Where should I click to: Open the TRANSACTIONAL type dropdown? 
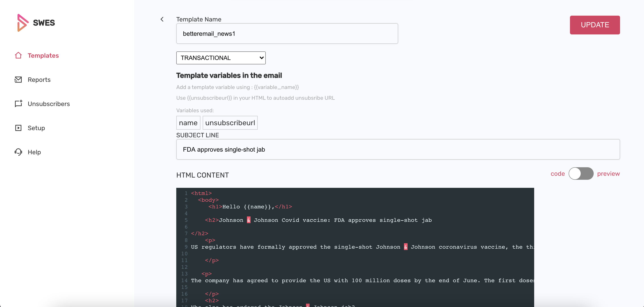[x=221, y=58]
